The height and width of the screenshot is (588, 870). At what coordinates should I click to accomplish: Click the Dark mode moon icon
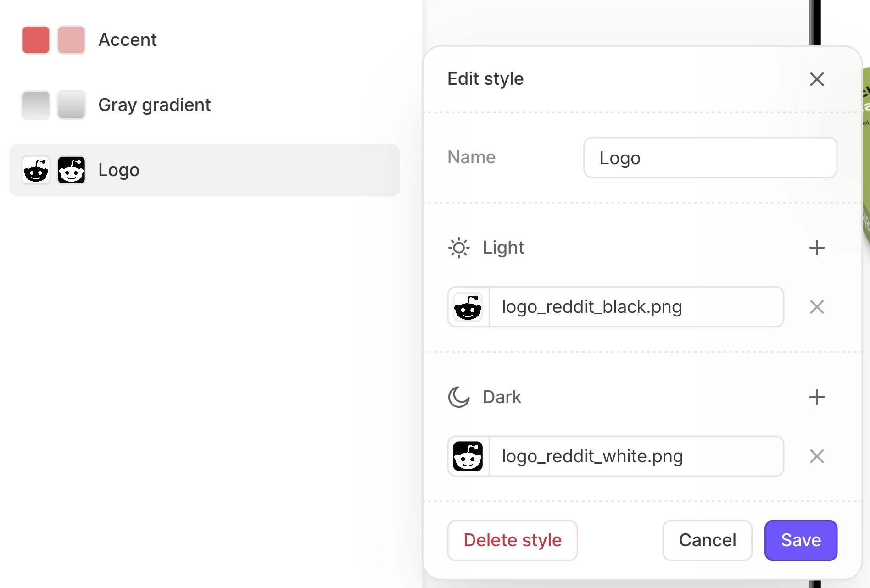point(459,397)
